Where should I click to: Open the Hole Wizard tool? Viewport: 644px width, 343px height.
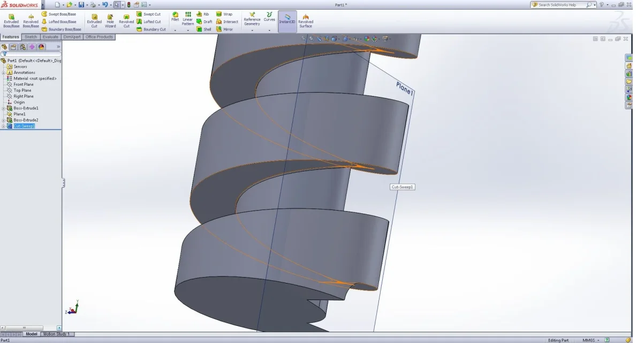point(110,20)
